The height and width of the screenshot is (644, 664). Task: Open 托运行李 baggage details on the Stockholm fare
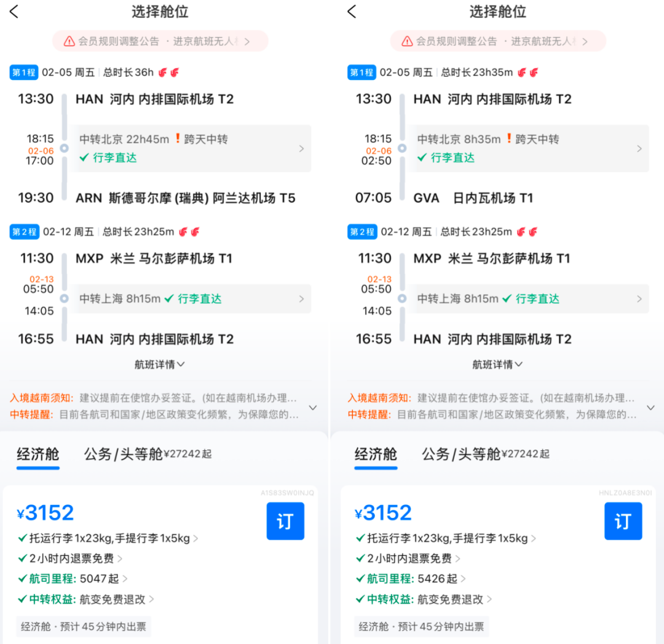108,538
